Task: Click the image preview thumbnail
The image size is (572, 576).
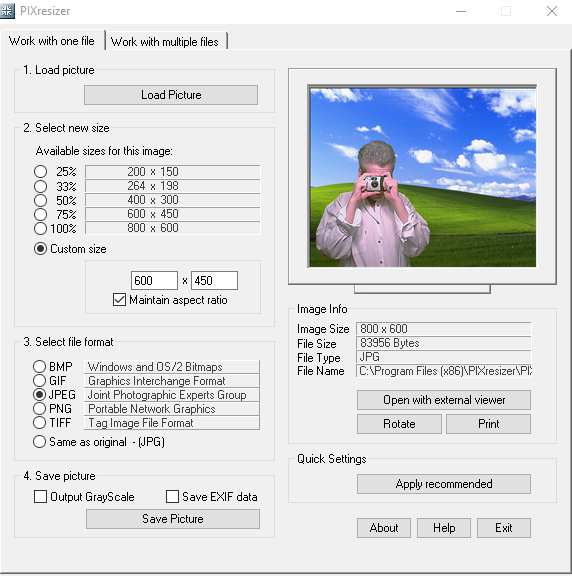Action: pyautogui.click(x=422, y=176)
